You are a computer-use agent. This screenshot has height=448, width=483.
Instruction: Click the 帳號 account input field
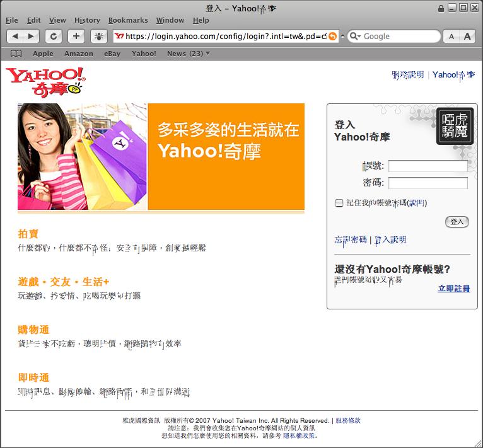point(428,166)
